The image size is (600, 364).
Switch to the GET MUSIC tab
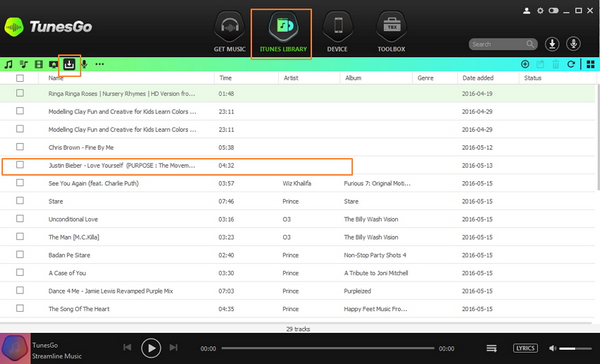(x=230, y=32)
